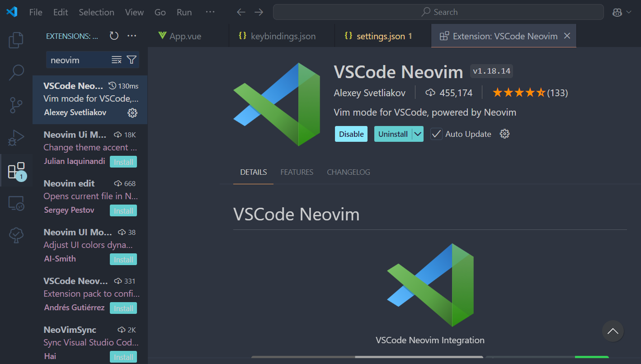Clear the neovim extension search filter
This screenshot has height=364, width=641.
click(117, 59)
